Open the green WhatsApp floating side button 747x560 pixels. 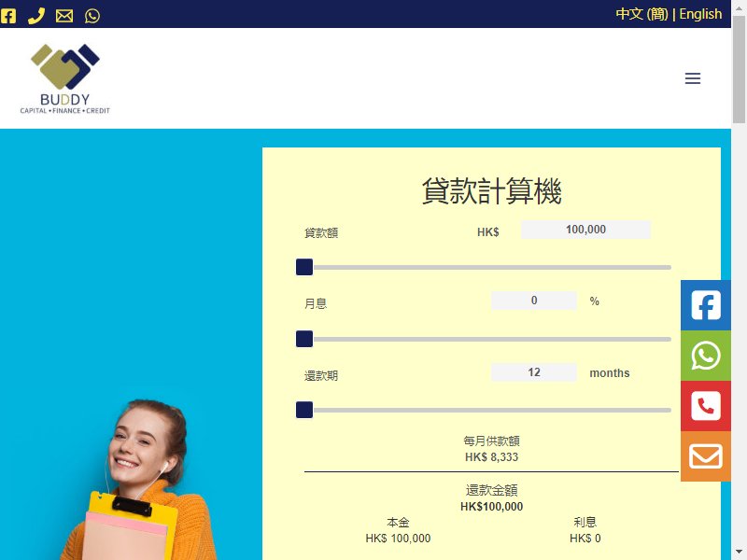click(x=706, y=356)
